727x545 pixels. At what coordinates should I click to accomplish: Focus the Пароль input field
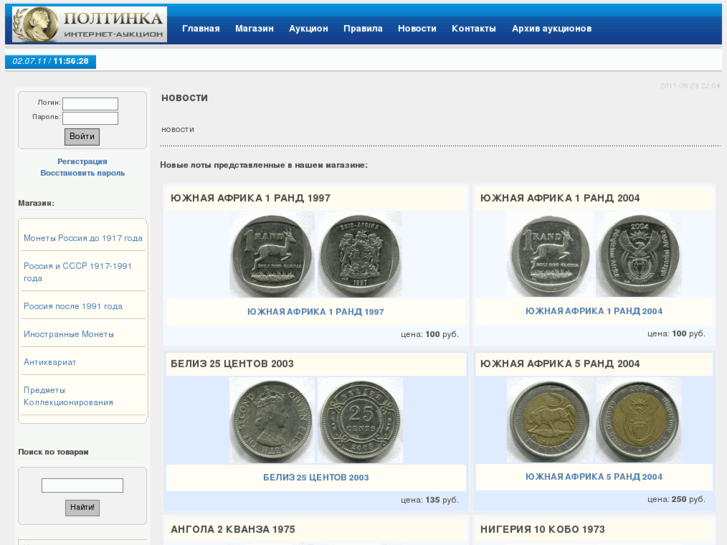click(90, 118)
